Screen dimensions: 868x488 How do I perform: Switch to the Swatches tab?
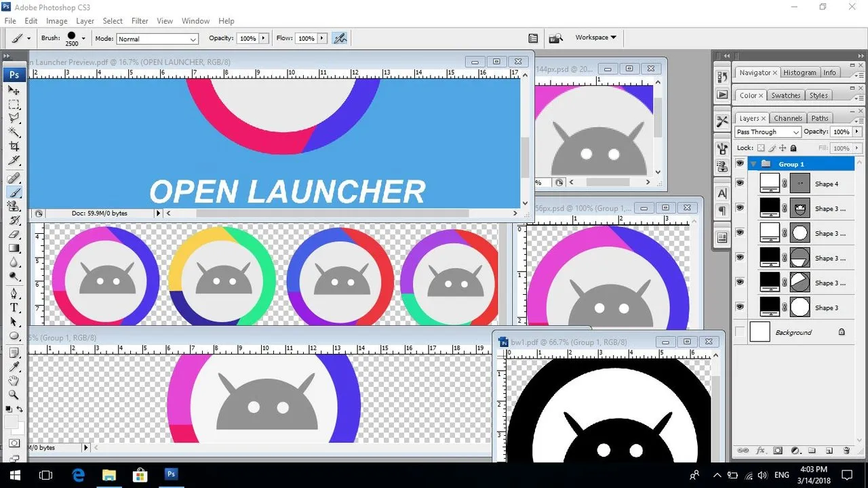pyautogui.click(x=786, y=96)
